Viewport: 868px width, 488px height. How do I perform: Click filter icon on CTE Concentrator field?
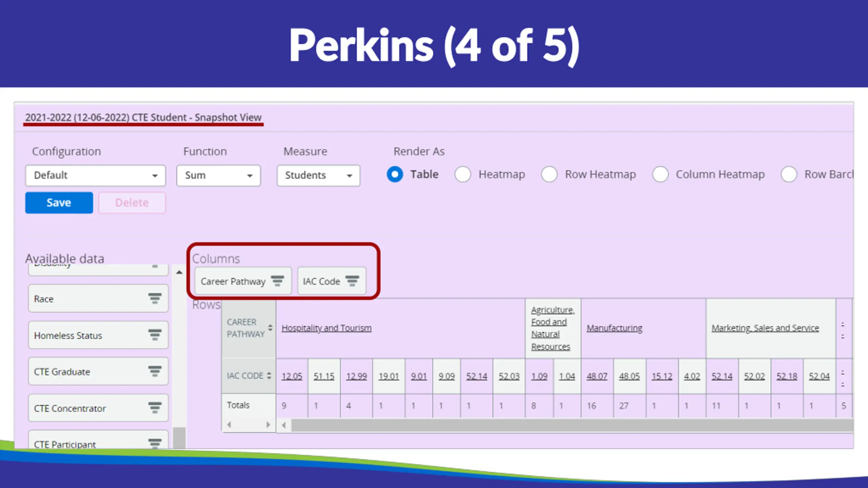pyautogui.click(x=155, y=408)
